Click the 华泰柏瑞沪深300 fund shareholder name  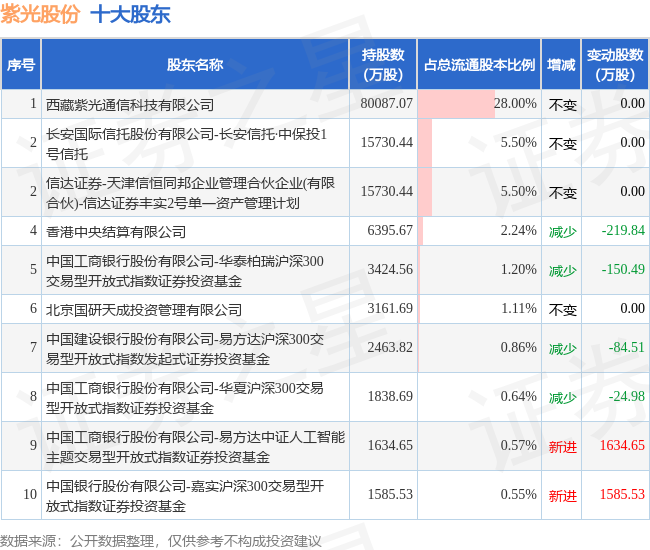coord(184,271)
